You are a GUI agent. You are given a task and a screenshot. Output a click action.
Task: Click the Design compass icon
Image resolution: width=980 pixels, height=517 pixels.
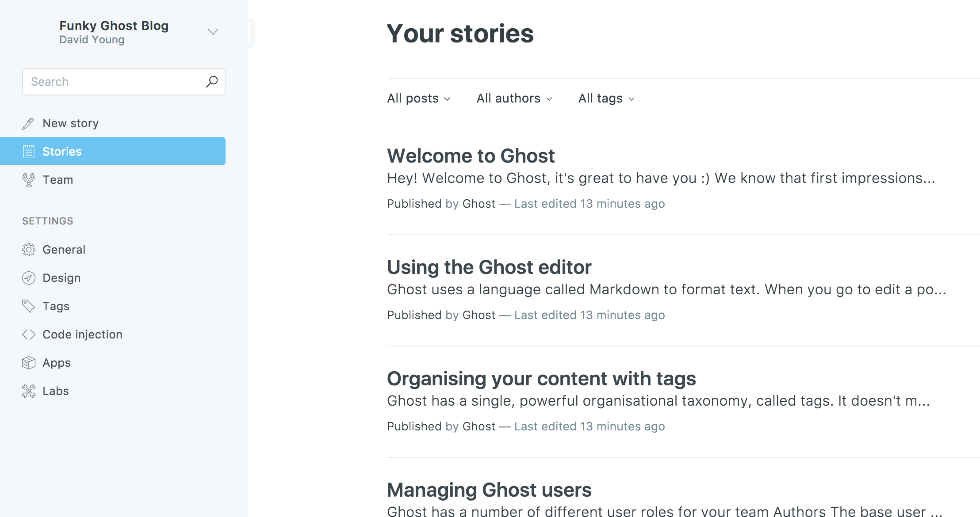click(x=29, y=278)
